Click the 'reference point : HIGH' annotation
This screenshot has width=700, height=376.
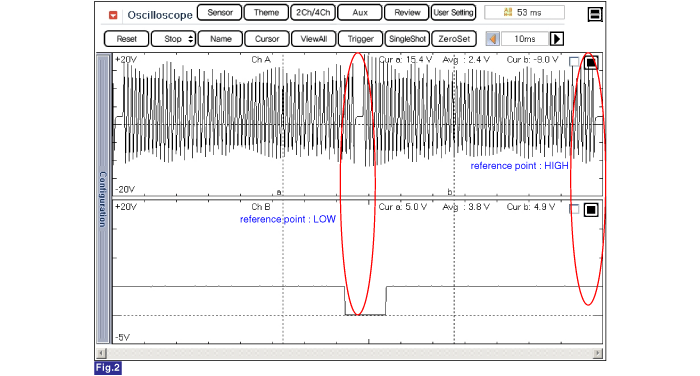pyautogui.click(x=520, y=166)
